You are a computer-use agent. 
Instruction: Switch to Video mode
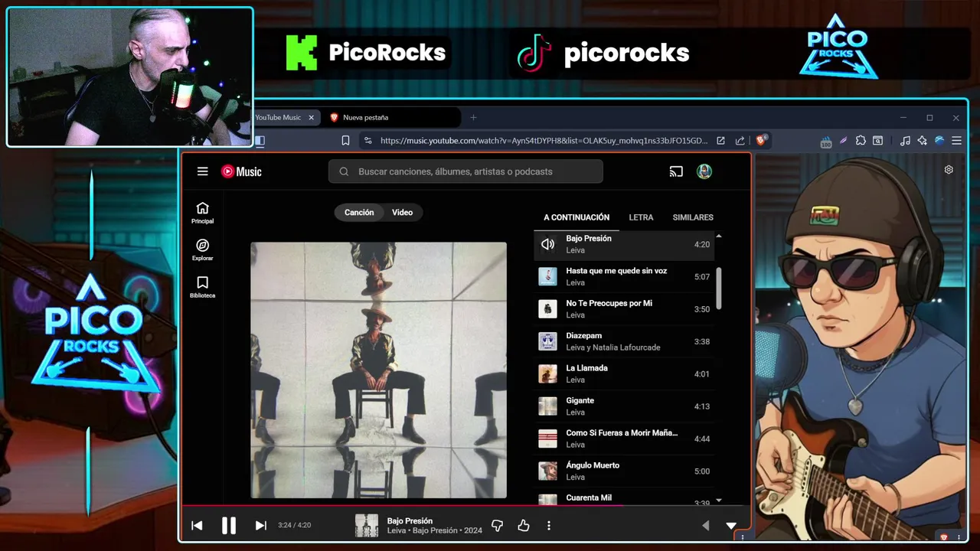[403, 212]
